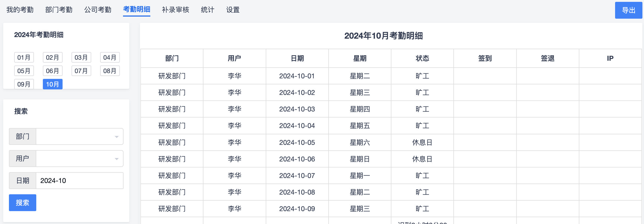The height and width of the screenshot is (224, 644).
Task: Click the highlighted 10月 month button
Action: point(53,84)
